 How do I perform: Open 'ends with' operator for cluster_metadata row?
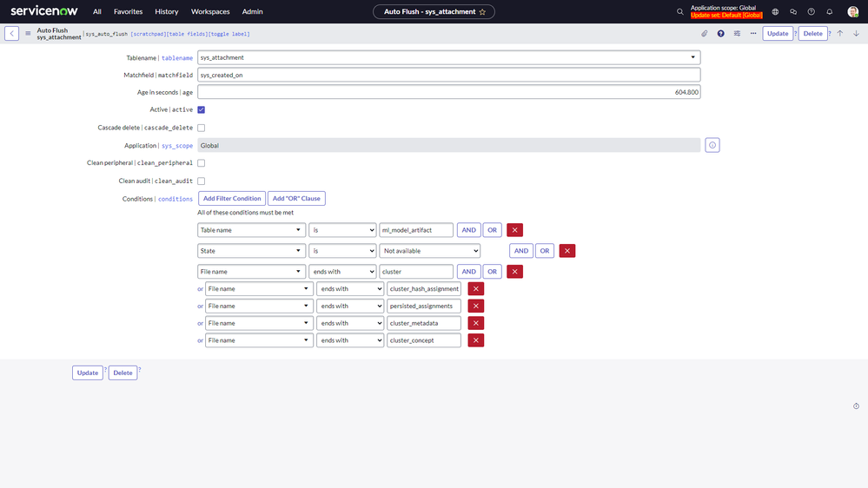(x=350, y=322)
